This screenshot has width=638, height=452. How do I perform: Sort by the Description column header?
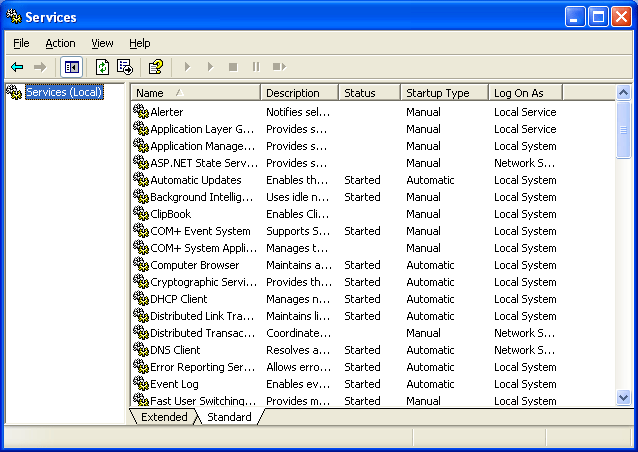point(299,93)
